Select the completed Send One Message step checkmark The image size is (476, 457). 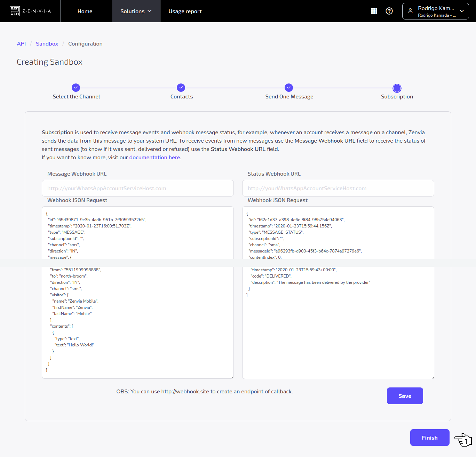(289, 88)
